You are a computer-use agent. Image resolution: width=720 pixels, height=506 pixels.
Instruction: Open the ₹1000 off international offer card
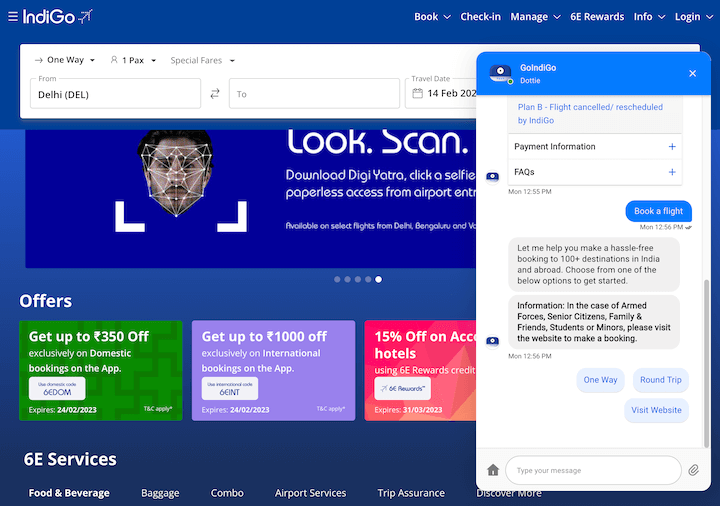[x=273, y=370]
